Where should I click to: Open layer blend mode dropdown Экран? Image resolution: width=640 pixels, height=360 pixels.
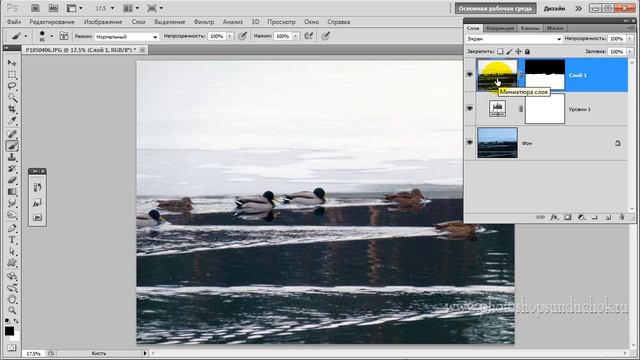pyautogui.click(x=514, y=39)
